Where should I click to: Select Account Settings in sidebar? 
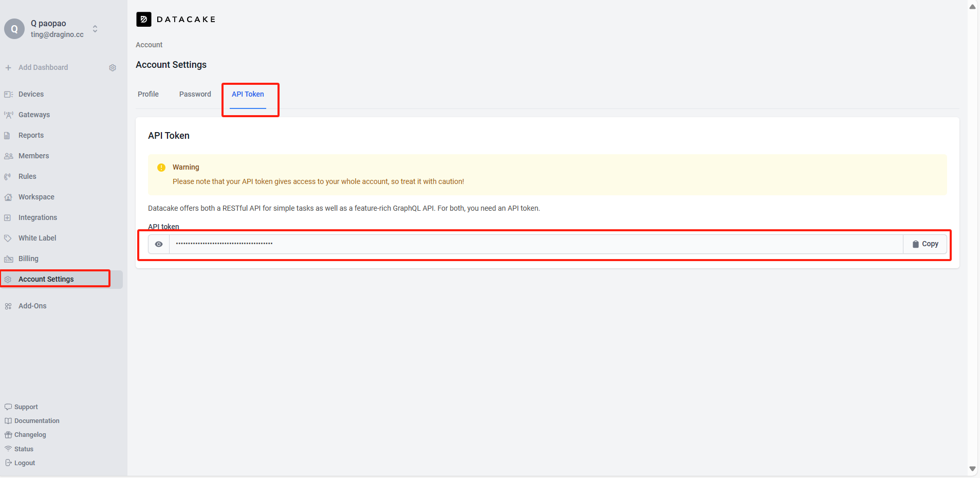click(61, 279)
